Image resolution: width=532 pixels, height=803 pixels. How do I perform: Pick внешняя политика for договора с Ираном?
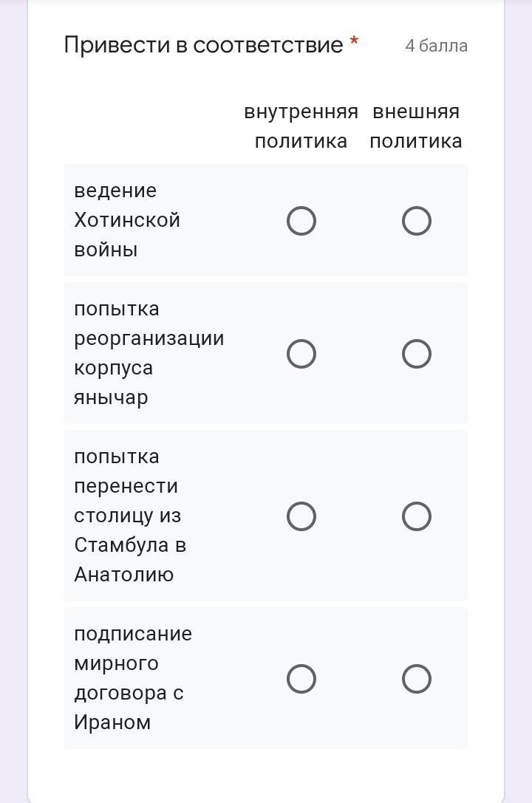tap(416, 679)
